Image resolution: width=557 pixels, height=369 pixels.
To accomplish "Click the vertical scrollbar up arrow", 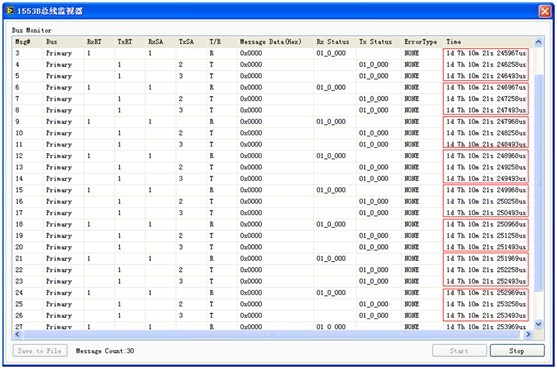I will pyautogui.click(x=538, y=42).
